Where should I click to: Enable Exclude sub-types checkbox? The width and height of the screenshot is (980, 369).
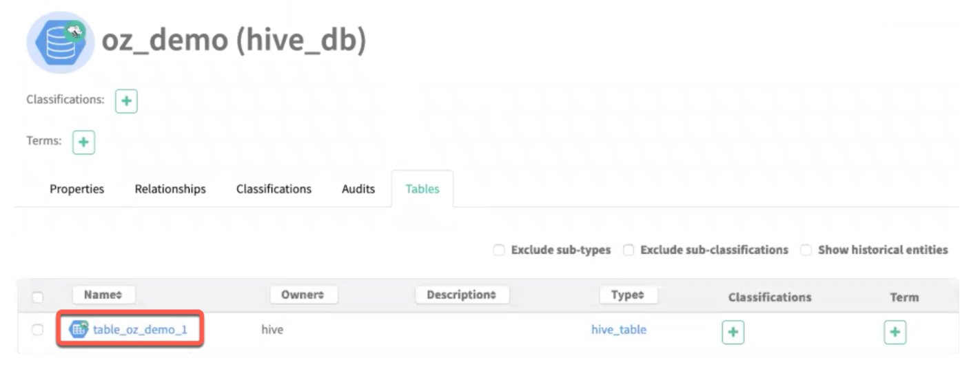click(x=499, y=250)
